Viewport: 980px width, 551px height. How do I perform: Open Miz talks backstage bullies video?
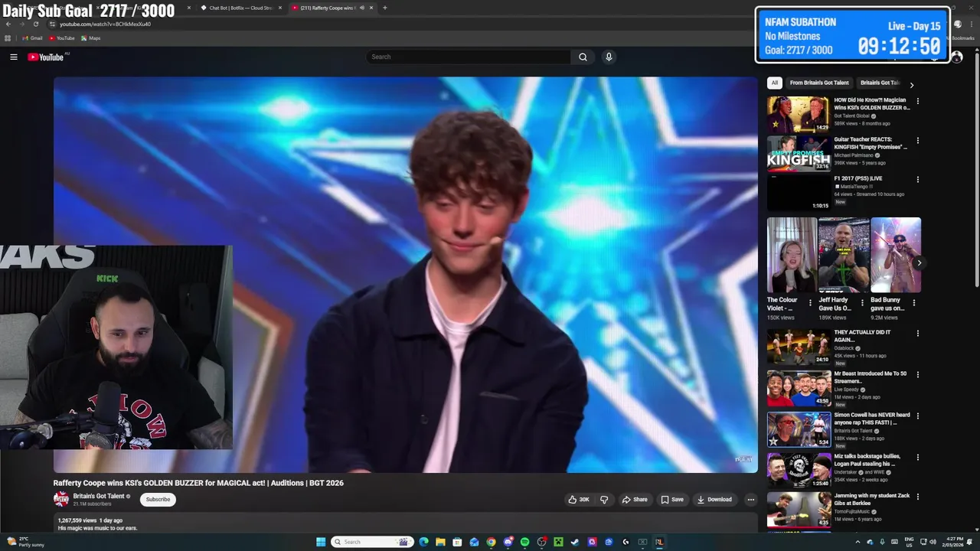point(799,470)
